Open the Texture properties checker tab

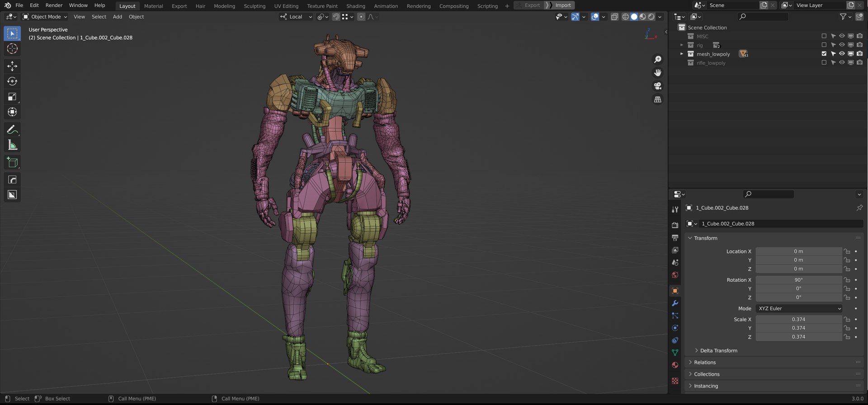tap(675, 381)
